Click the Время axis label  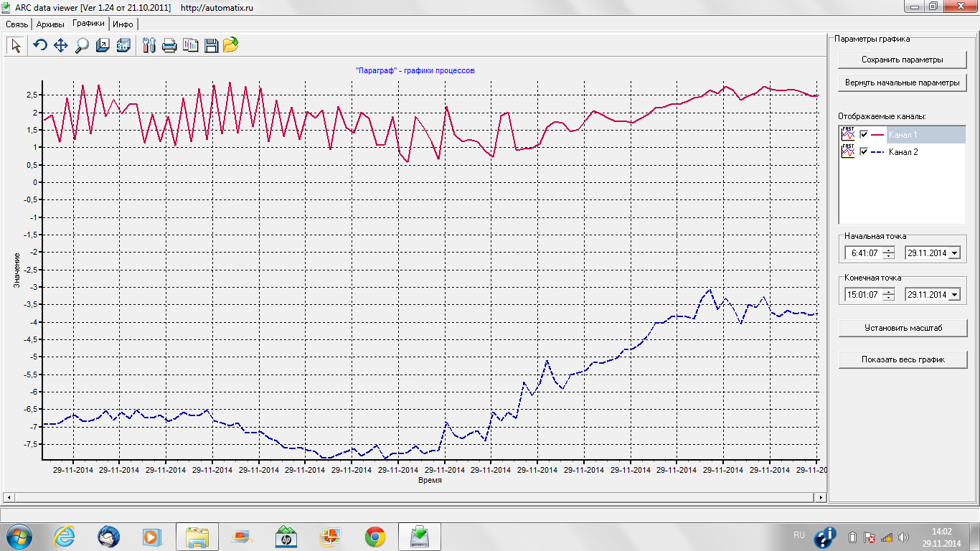point(430,481)
